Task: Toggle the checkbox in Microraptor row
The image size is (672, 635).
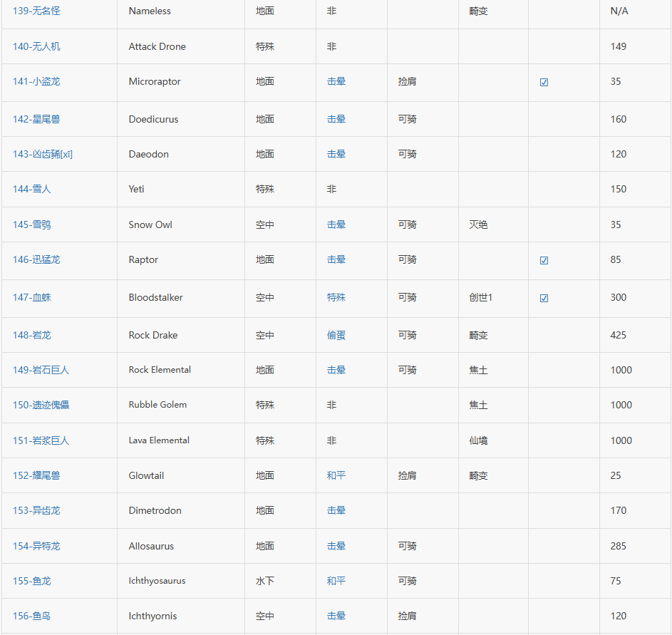Action: 544,82
